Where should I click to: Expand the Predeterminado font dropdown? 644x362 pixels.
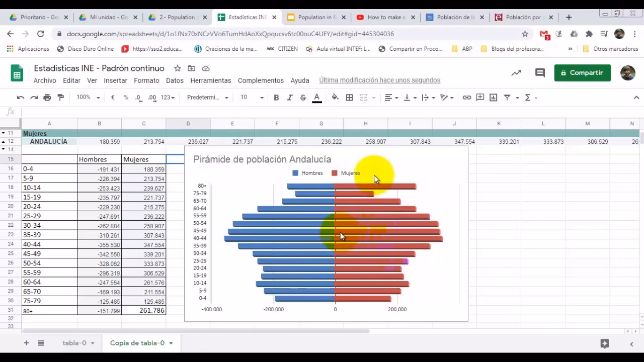(x=207, y=98)
